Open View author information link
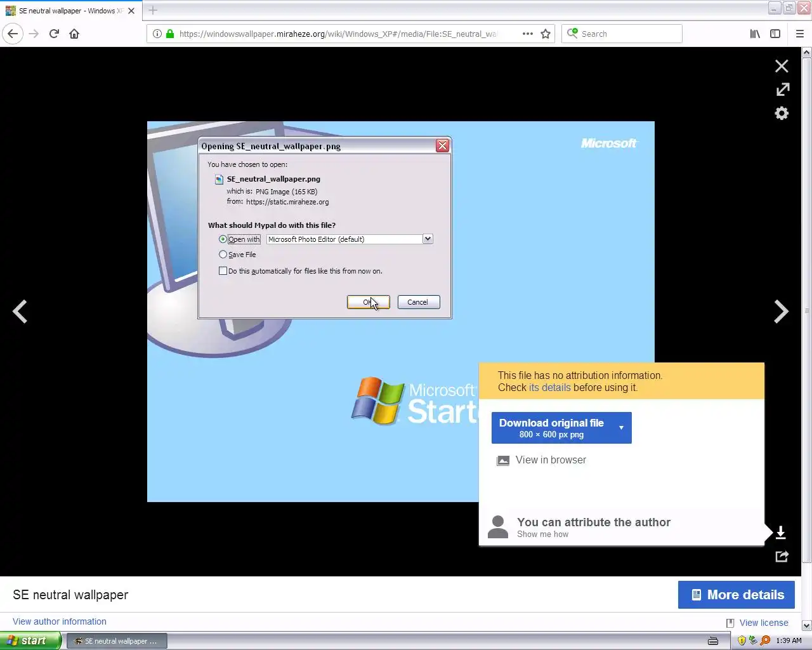The width and height of the screenshot is (812, 650). 60,621
